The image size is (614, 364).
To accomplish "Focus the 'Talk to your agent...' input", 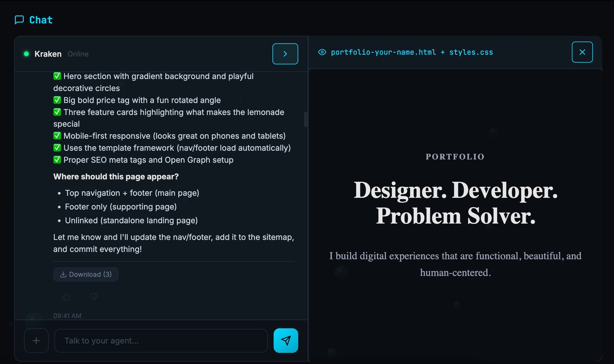I will [x=161, y=341].
